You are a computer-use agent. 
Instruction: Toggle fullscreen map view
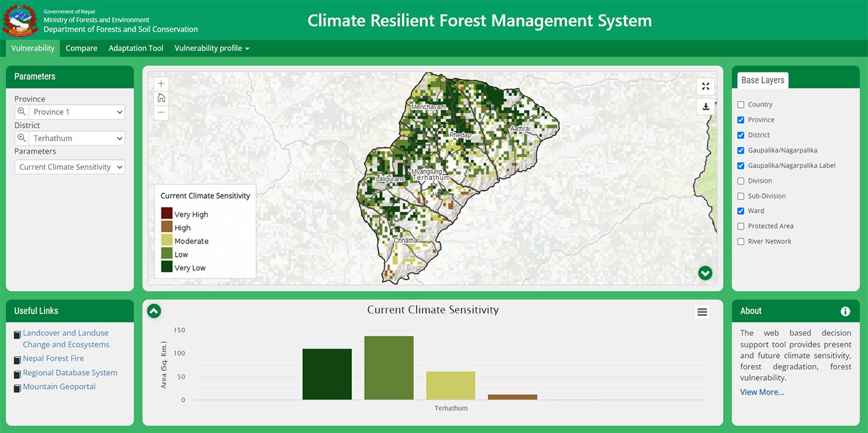[x=705, y=86]
